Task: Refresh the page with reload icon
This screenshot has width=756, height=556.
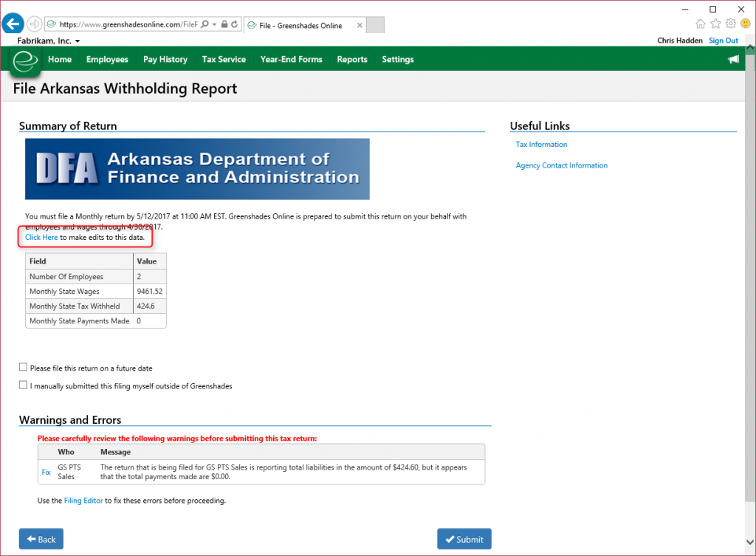Action: point(234,24)
